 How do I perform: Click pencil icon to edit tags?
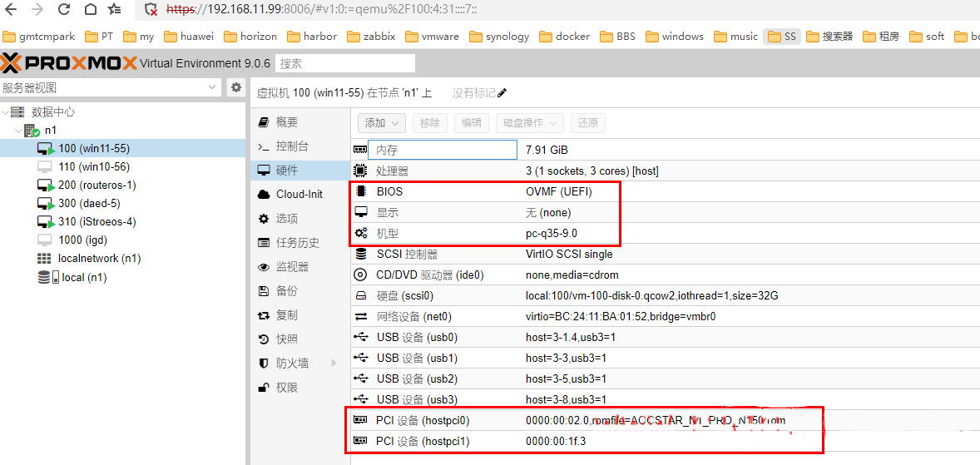[x=502, y=93]
